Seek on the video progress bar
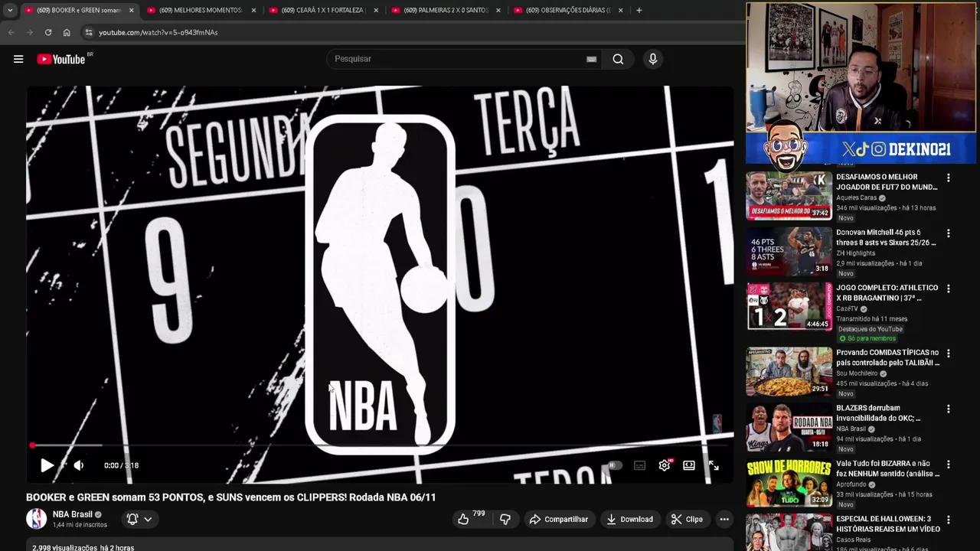Viewport: 980px width, 551px height. [x=380, y=445]
